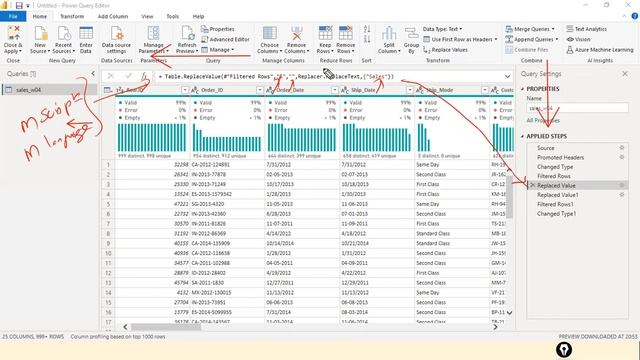This screenshot has width=640, height=360.
Task: Open the Advanced Editor
Action: (x=225, y=39)
